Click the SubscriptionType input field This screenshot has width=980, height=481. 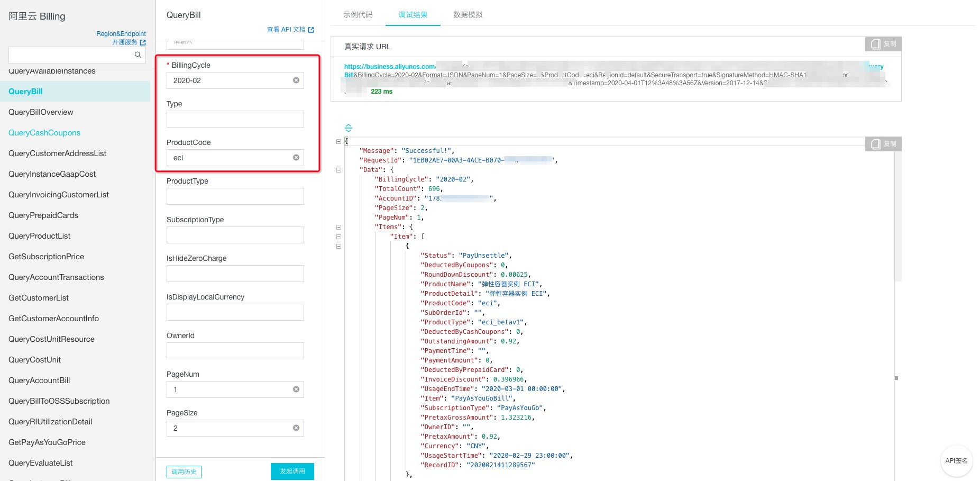235,235
